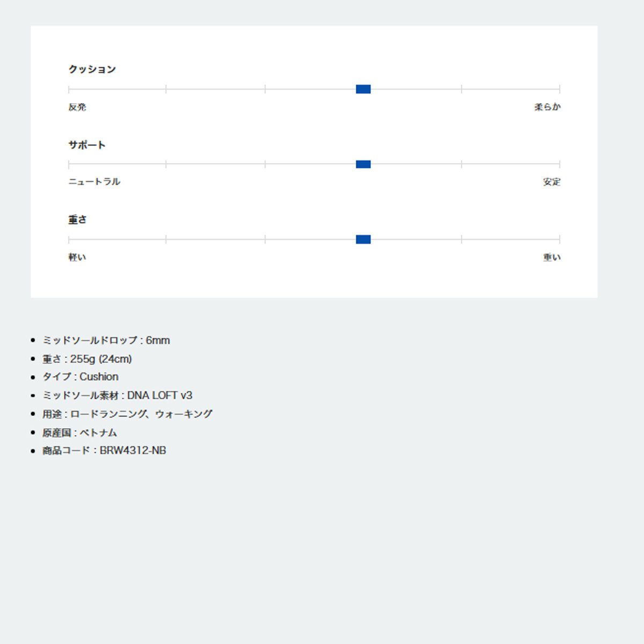Click the 反発 label under cushion slider
The height and width of the screenshot is (644, 644).
[77, 107]
